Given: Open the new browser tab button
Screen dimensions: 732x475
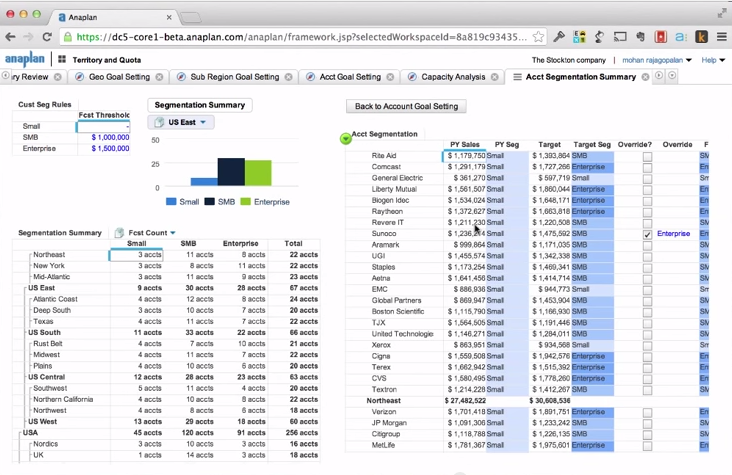Looking at the screenshot, I should click(190, 18).
